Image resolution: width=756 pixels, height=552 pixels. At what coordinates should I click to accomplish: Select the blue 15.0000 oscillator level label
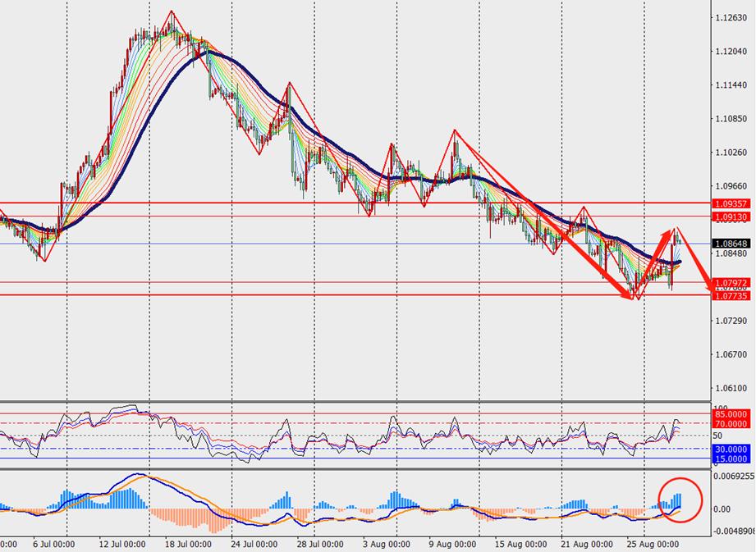(731, 458)
